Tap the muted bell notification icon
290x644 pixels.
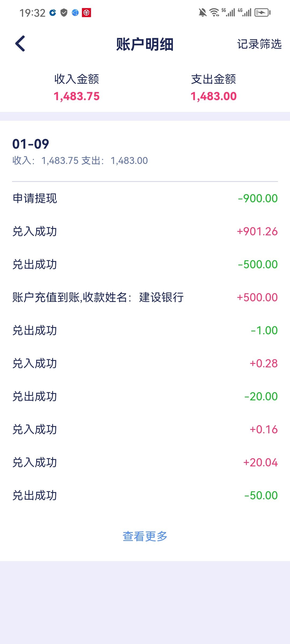pyautogui.click(x=202, y=13)
